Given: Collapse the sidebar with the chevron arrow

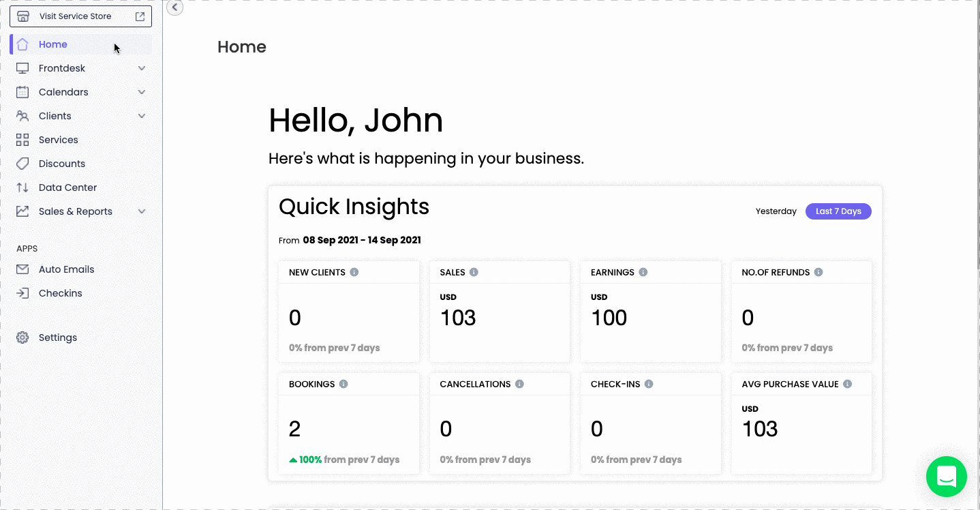Looking at the screenshot, I should 174,7.
